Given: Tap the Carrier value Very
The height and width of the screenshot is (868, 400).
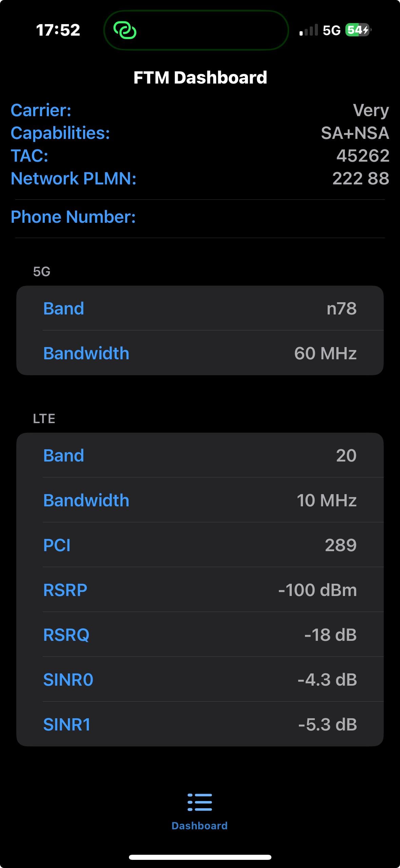Looking at the screenshot, I should [371, 110].
